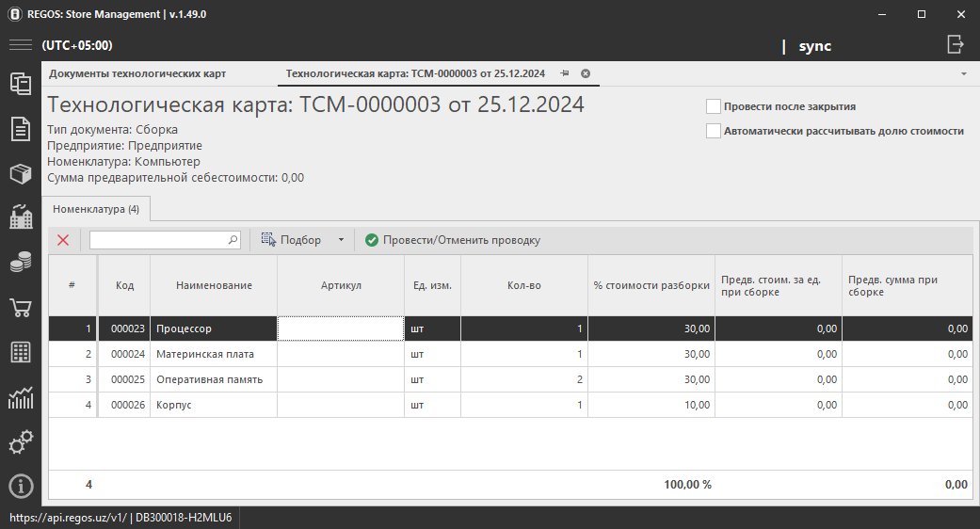Viewport: 980px width, 529px height.
Task: Click 'Провести/Отменить проводку' button
Action: click(x=453, y=240)
